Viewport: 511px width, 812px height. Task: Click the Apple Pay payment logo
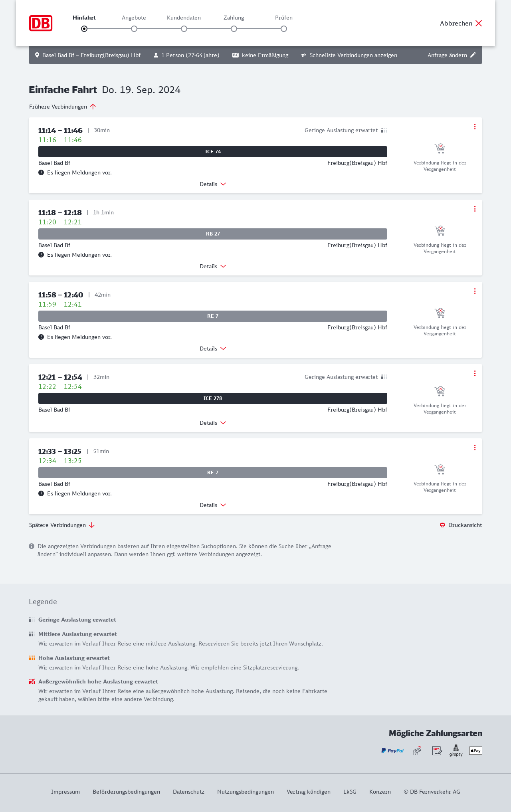[x=475, y=751]
